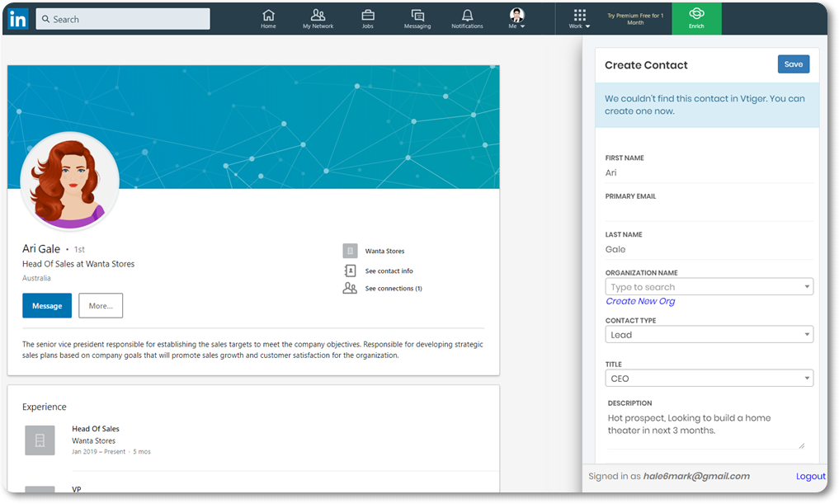
Task: Click the Wanta Stores company icon
Action: [x=351, y=251]
